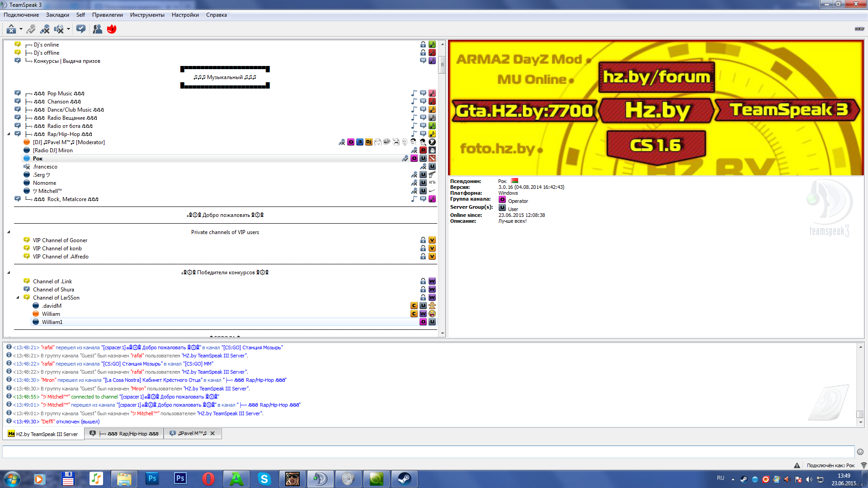Click the warning triangle in the status bar
The image size is (868, 488).
coord(797,465)
